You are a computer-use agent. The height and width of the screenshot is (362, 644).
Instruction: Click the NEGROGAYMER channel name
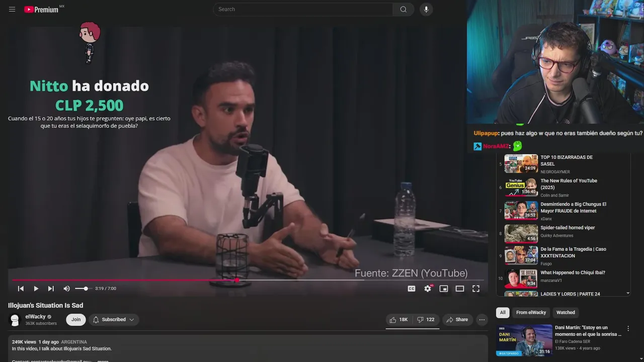555,172
